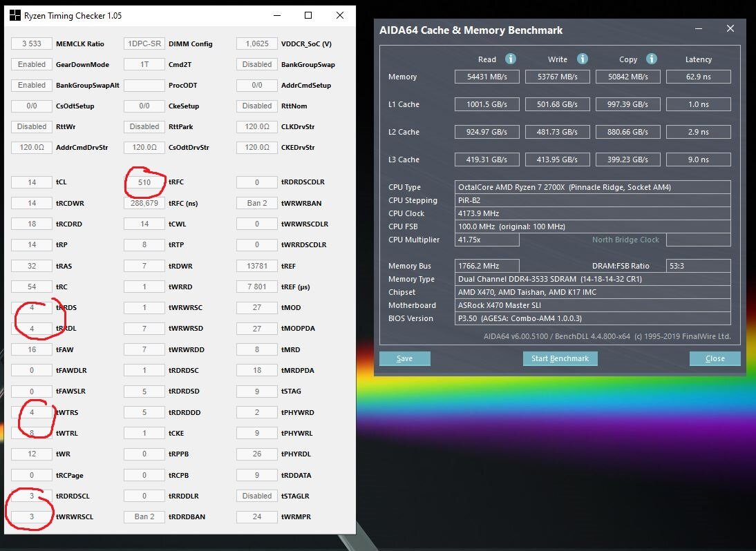Viewport: 756px width, 551px height.
Task: Click the Copy info icon in AIDA64
Action: click(x=652, y=59)
